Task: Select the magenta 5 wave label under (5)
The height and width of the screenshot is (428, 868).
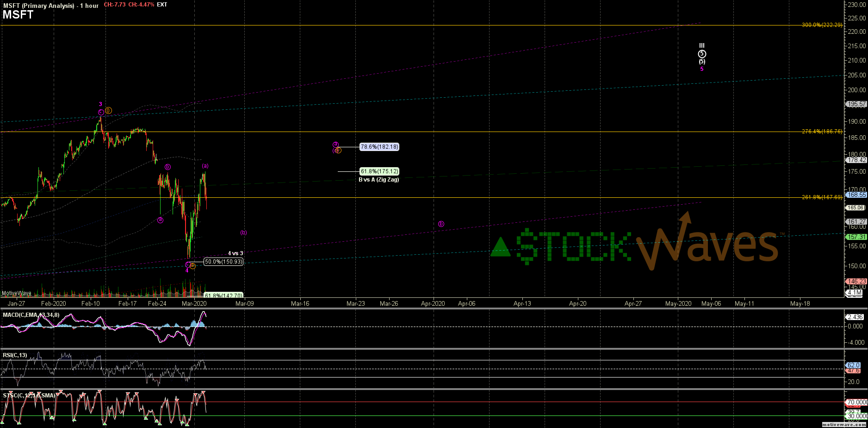Action: (x=702, y=69)
